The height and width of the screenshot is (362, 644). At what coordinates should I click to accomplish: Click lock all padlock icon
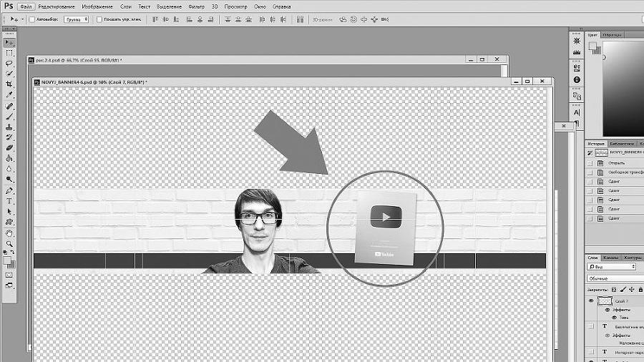pyautogui.click(x=640, y=290)
